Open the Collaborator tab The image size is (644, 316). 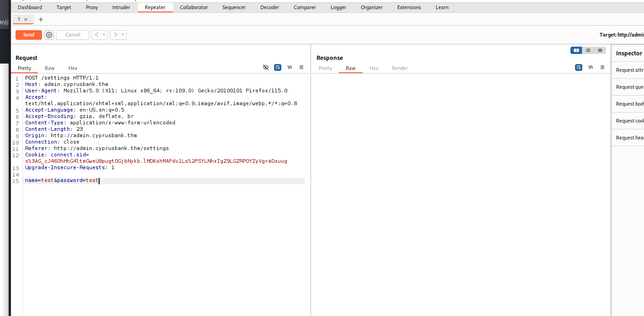(194, 7)
